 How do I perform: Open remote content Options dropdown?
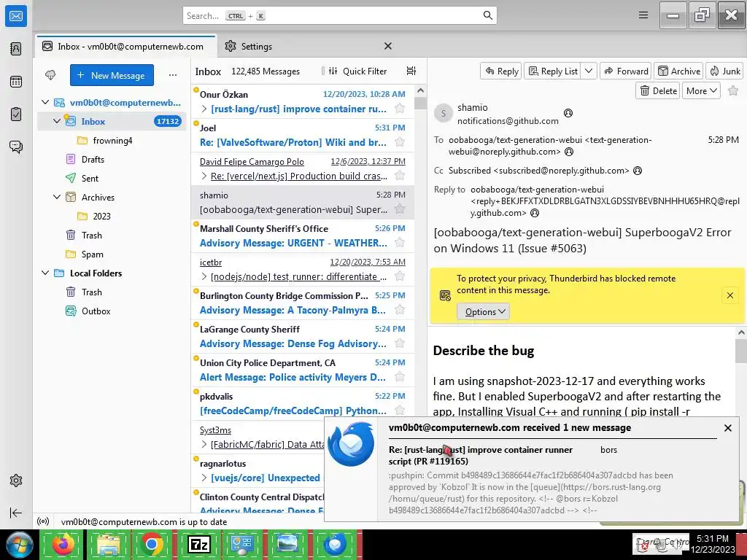[484, 311]
